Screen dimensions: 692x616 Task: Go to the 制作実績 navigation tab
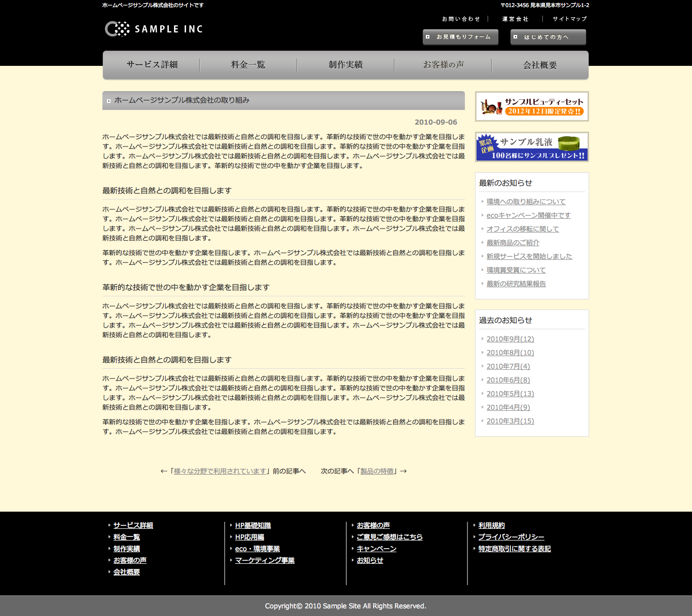click(x=345, y=65)
